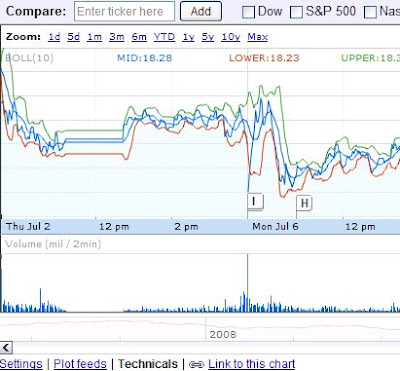The width and height of the screenshot is (400, 371).
Task: Open news flag I marker
Action: pyautogui.click(x=255, y=201)
